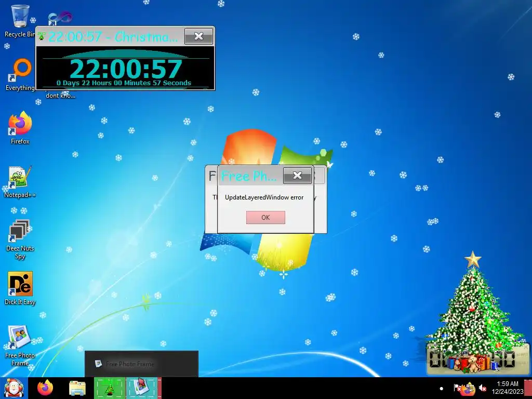This screenshot has width=532, height=399.
Task: Open the Santa Claus Start button
Action: click(x=14, y=388)
